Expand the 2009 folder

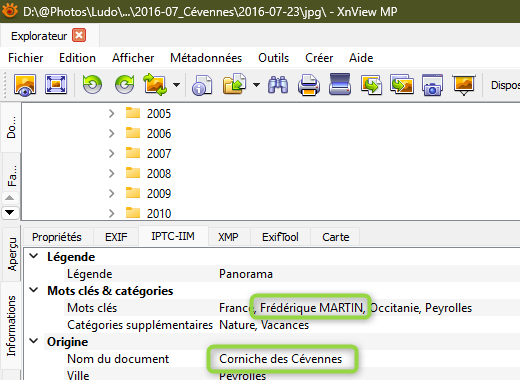pos(112,194)
